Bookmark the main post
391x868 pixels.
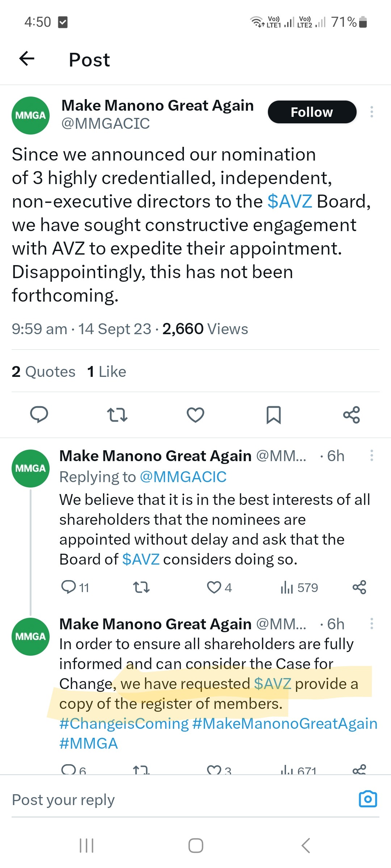pyautogui.click(x=273, y=414)
